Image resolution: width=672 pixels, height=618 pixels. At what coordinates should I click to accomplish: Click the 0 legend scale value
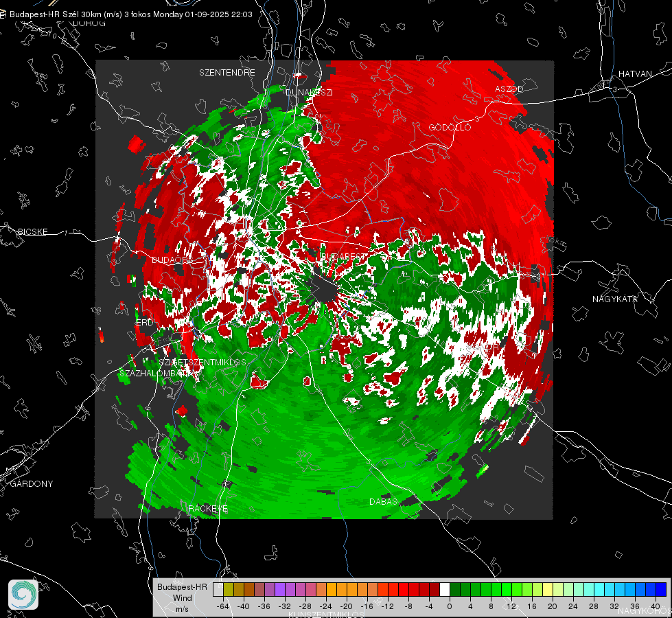[x=450, y=606]
